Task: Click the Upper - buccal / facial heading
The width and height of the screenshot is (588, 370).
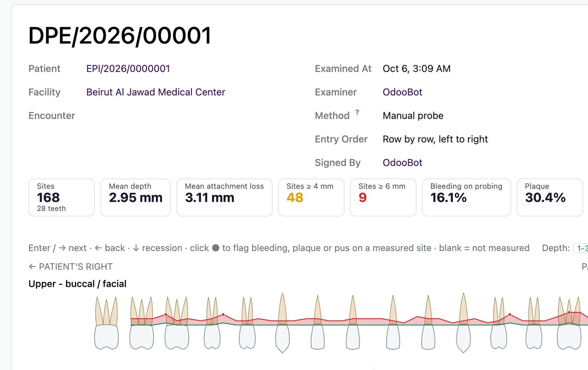Action: (77, 284)
